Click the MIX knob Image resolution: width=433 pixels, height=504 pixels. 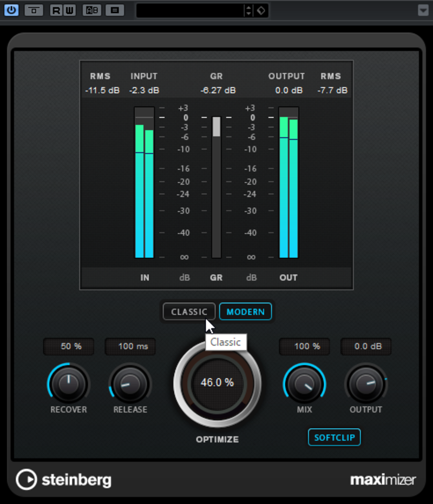pyautogui.click(x=304, y=383)
